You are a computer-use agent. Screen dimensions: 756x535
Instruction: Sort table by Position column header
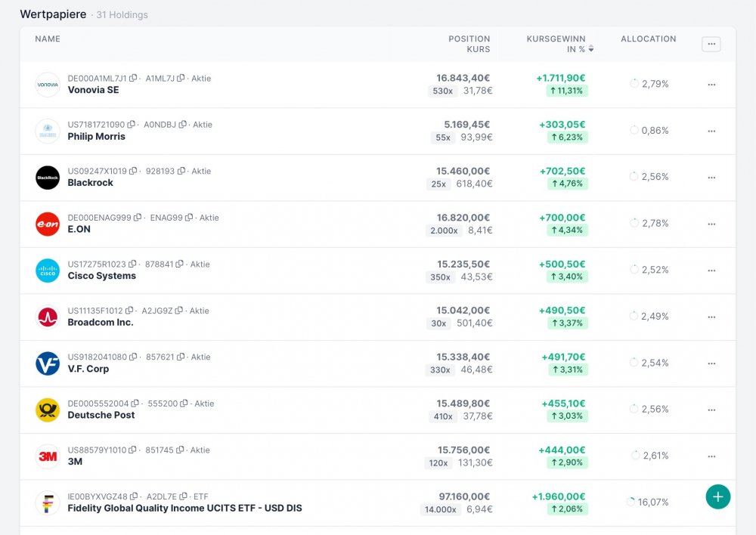click(x=469, y=39)
